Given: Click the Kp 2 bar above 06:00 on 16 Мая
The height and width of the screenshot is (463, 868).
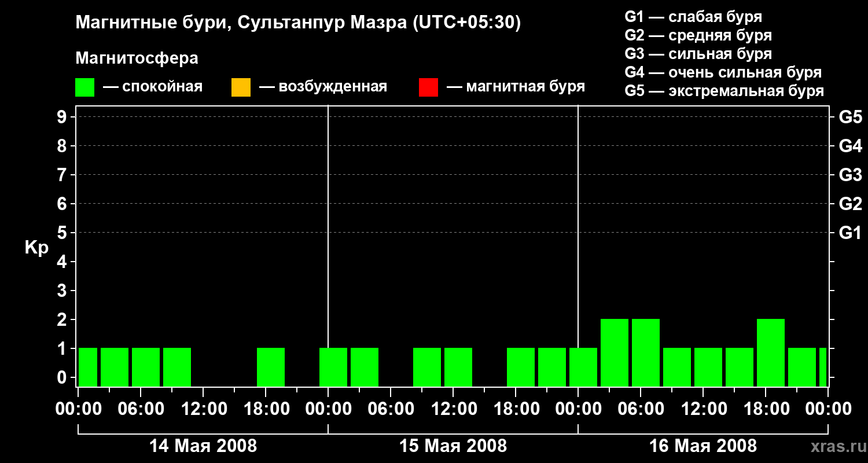Looking at the screenshot, I should click(x=646, y=352).
